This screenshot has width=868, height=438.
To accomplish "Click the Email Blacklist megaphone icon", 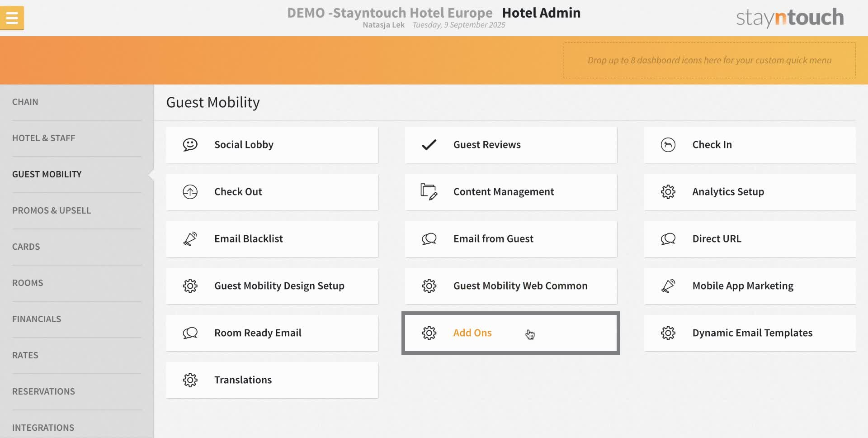I will (190, 238).
